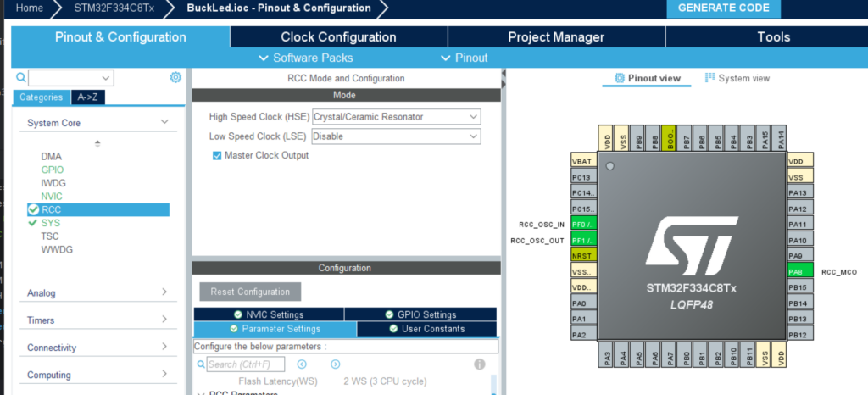Select DMA in System Core list
Screen dimensions: 868x395
point(52,157)
